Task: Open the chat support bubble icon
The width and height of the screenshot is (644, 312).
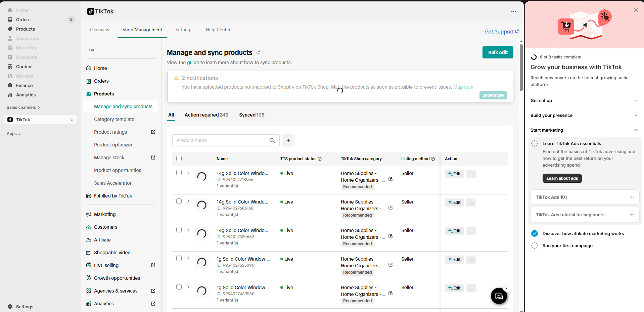Action: 499,296
